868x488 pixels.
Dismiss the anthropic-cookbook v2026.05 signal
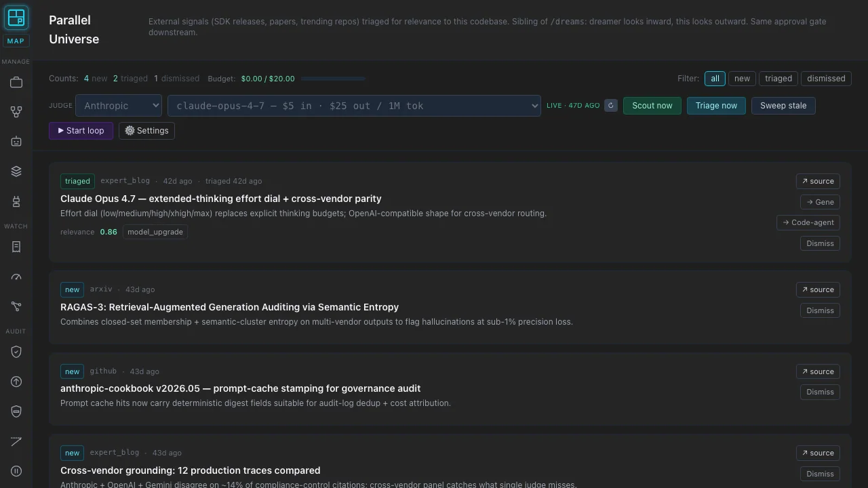(x=820, y=392)
